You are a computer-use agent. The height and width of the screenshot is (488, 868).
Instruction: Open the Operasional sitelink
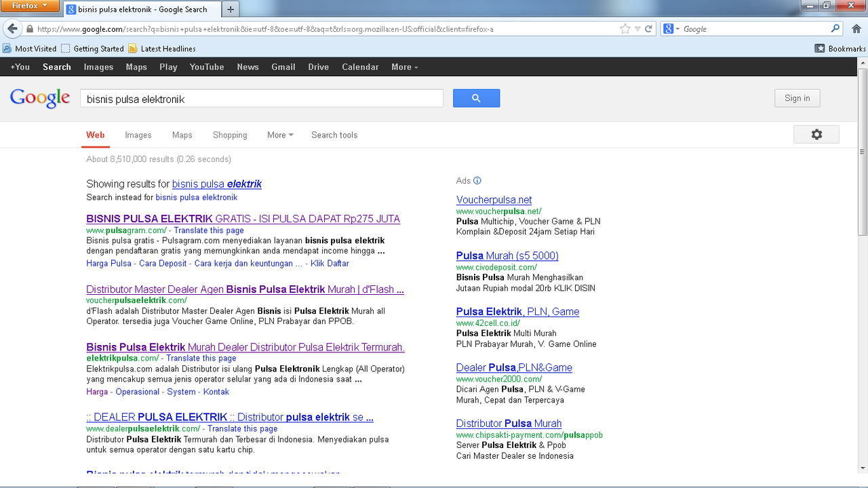pyautogui.click(x=138, y=392)
